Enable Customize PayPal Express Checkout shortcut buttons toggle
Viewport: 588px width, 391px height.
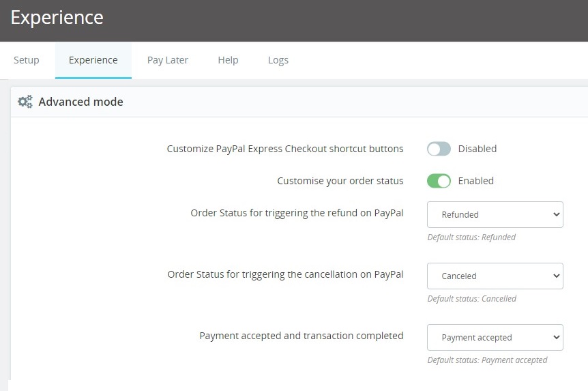(439, 149)
